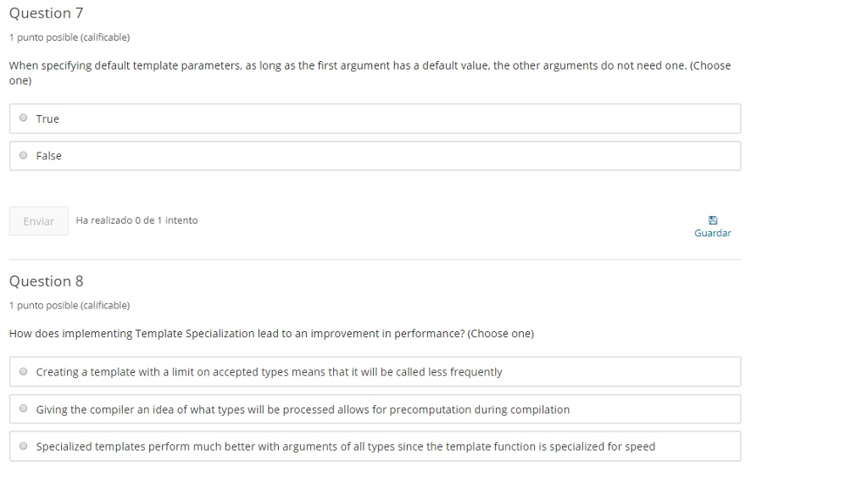
Task: Click the Template Specialization question text
Action: [271, 334]
